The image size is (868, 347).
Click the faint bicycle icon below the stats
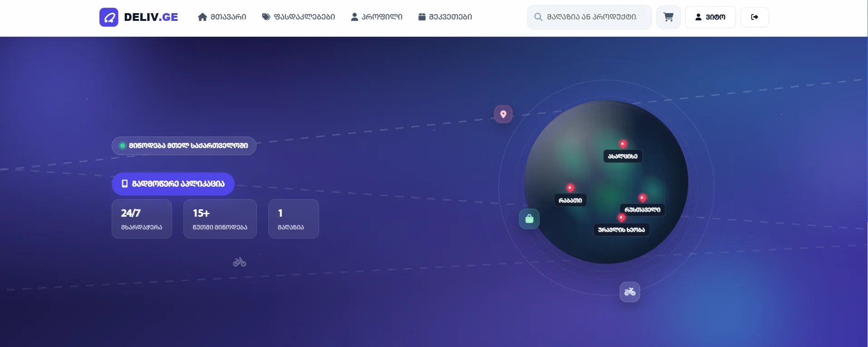click(x=240, y=262)
